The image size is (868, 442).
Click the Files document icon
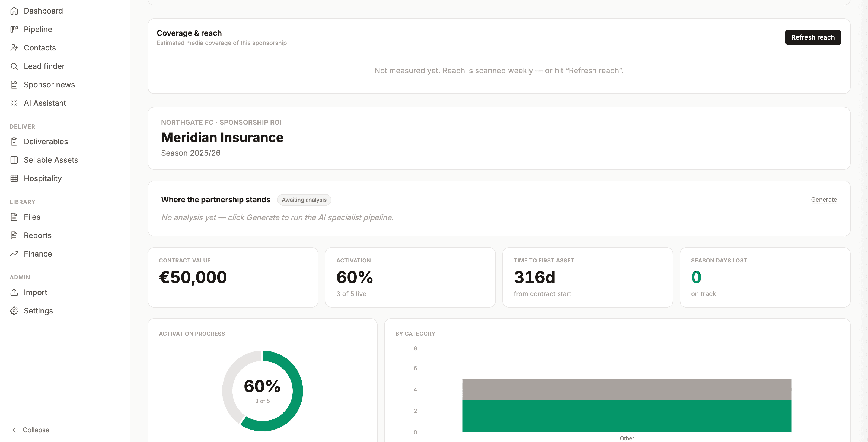(14, 217)
